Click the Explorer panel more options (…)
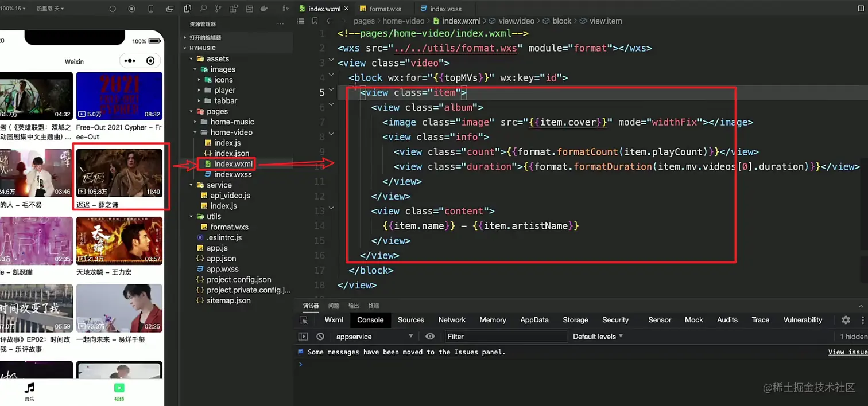868x406 pixels. (281, 24)
